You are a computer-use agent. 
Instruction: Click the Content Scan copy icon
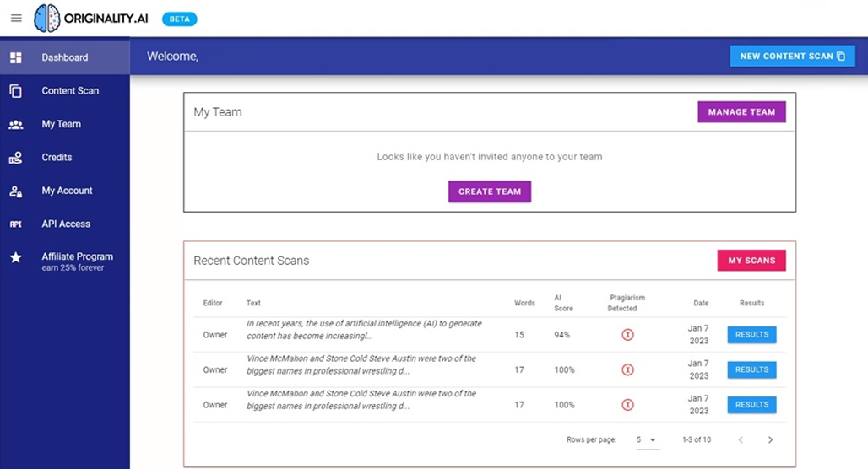coord(16,91)
